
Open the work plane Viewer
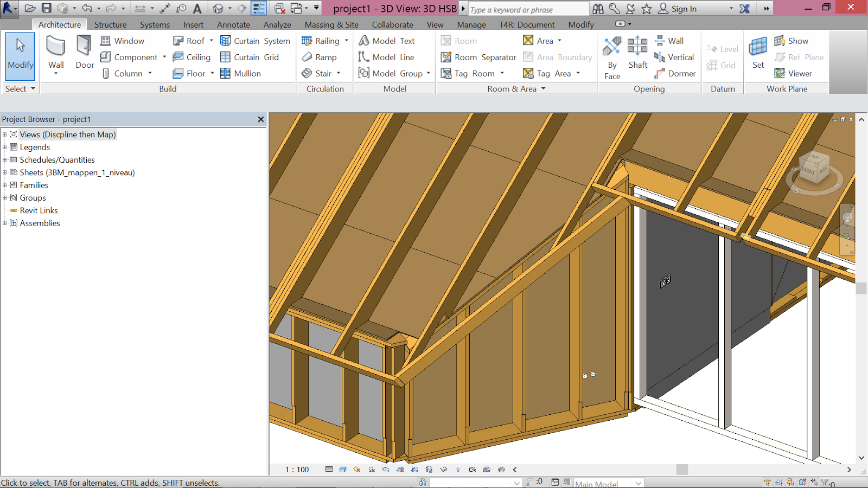tap(793, 73)
